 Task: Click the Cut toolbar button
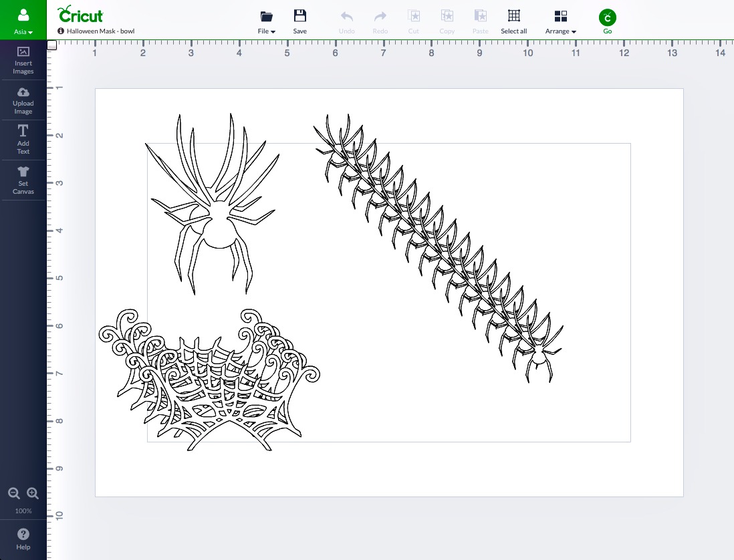413,21
